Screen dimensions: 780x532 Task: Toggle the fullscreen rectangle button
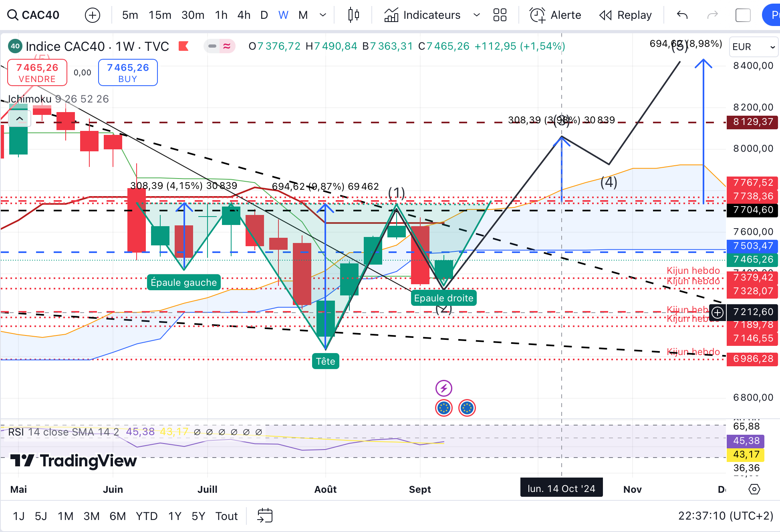743,15
